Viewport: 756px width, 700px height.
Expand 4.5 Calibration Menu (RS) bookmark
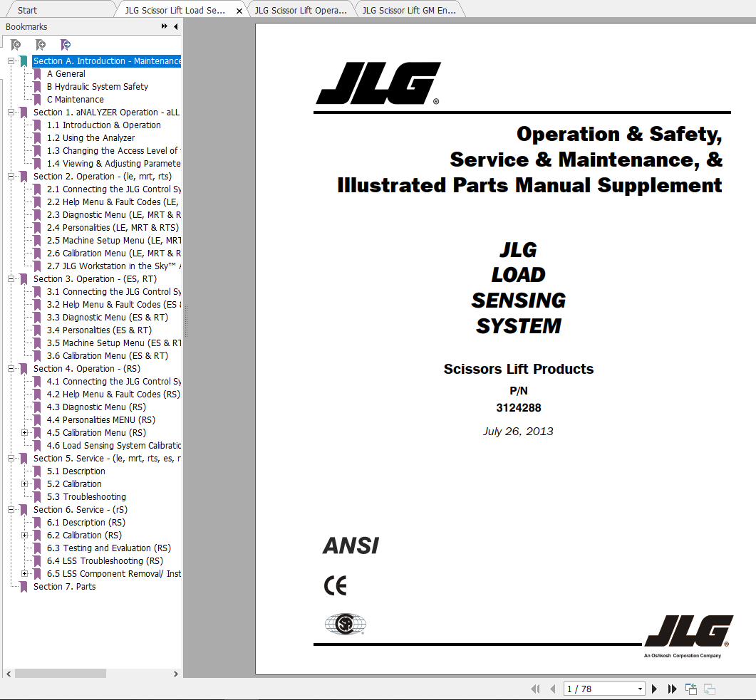(25, 433)
